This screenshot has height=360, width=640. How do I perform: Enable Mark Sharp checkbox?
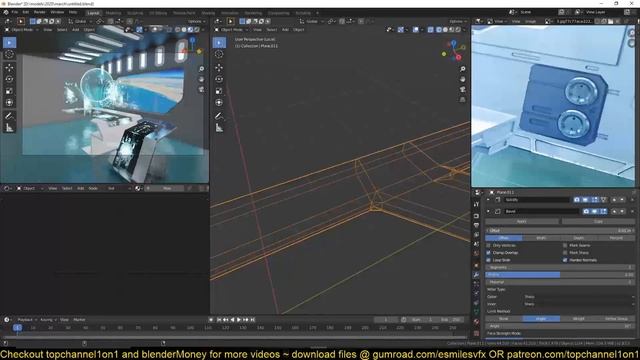565,253
